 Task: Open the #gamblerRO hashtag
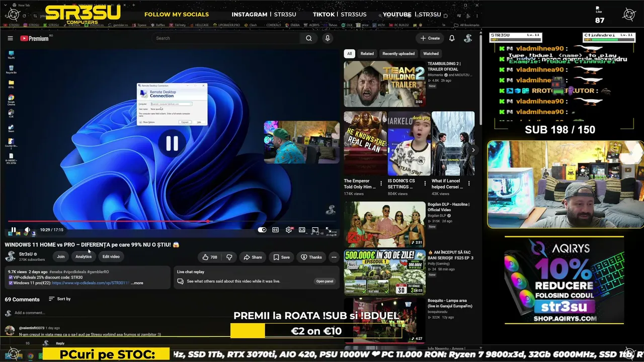[98, 272]
